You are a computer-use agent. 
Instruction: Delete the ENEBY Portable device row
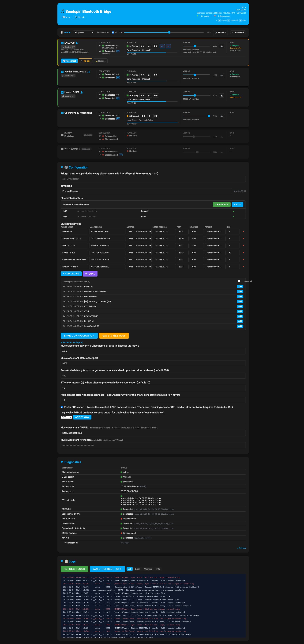243,266
